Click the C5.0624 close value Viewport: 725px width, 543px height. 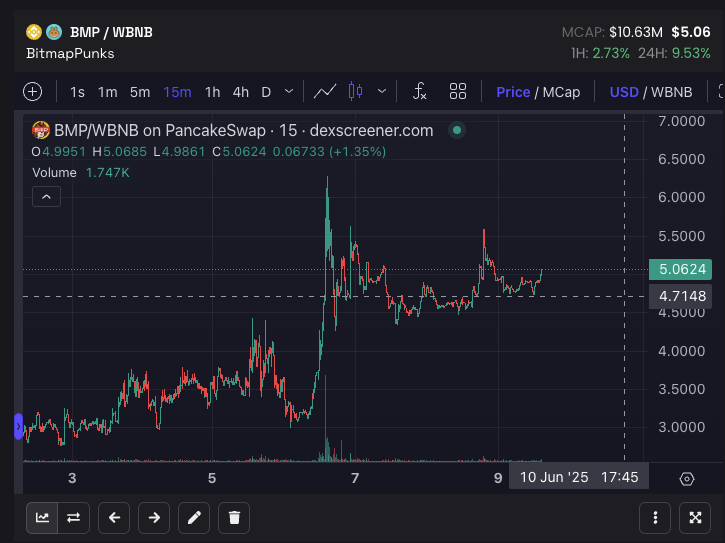click(239, 152)
